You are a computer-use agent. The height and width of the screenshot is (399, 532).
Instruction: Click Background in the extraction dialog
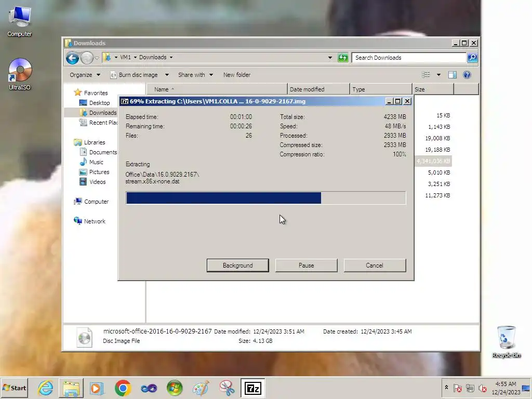click(x=237, y=265)
